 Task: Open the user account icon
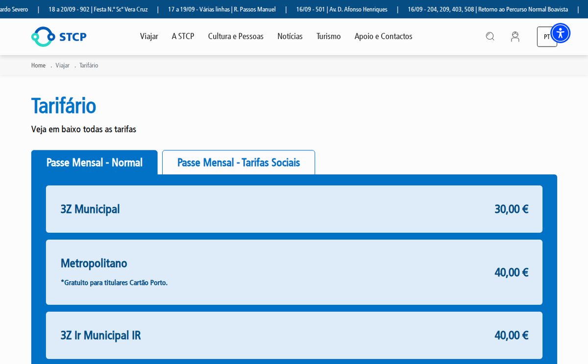pyautogui.click(x=515, y=36)
